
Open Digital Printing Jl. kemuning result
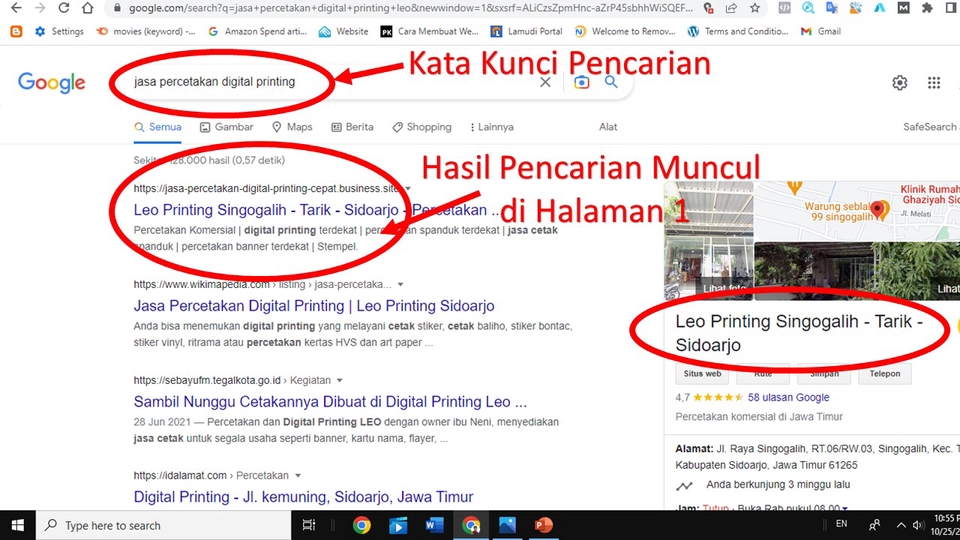tap(303, 497)
